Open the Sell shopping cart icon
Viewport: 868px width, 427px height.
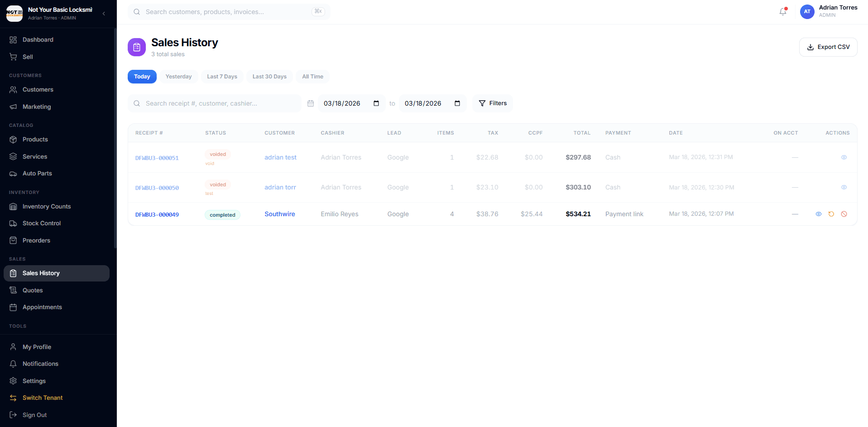[13, 57]
